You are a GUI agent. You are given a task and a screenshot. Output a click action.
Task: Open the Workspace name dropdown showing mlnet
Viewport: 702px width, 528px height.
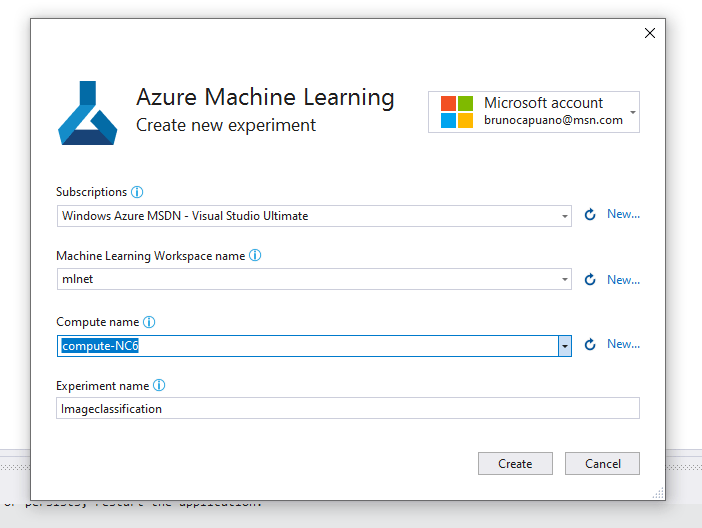click(x=565, y=280)
